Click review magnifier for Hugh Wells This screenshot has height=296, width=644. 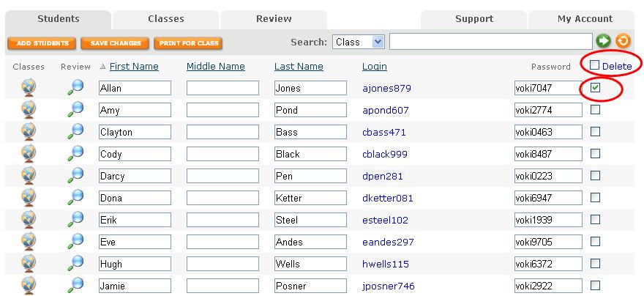tap(75, 264)
